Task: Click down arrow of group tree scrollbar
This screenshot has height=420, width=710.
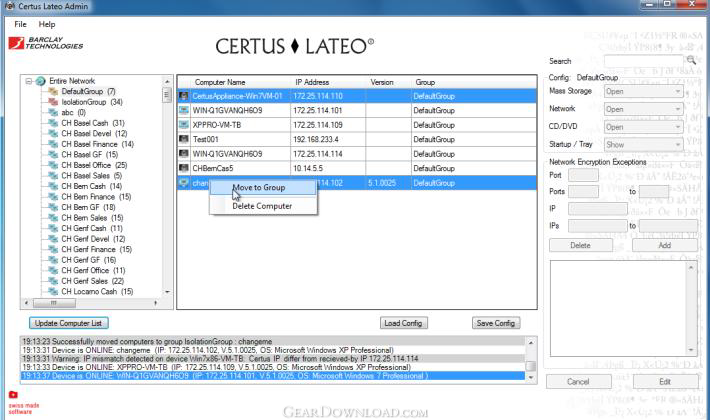Action: tap(167, 292)
